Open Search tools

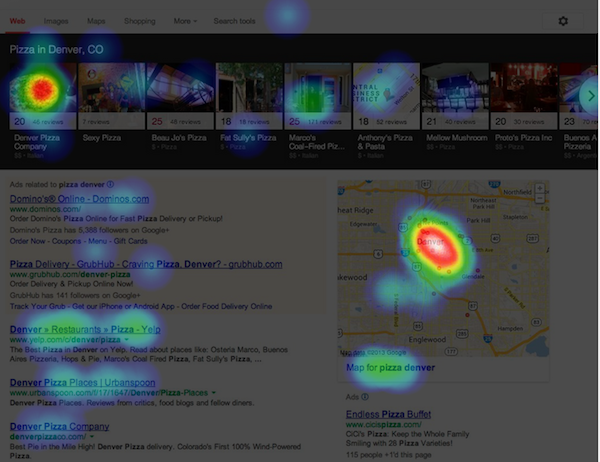(x=234, y=21)
